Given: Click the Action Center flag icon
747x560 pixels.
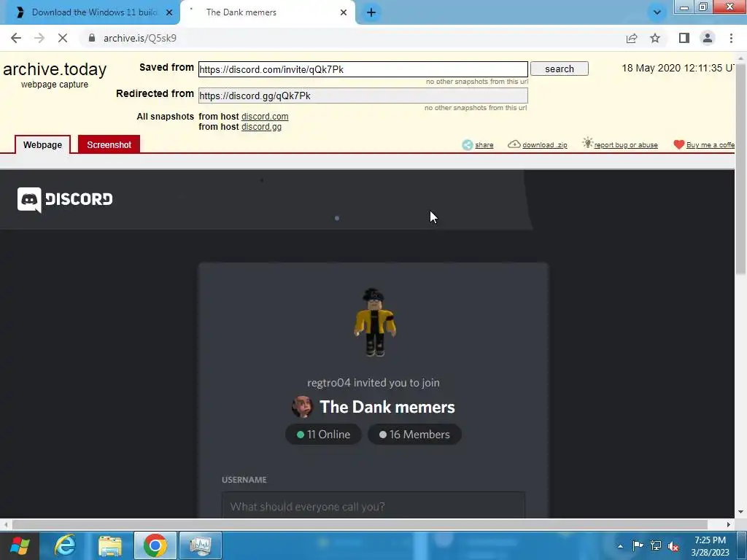Looking at the screenshot, I should tap(638, 545).
